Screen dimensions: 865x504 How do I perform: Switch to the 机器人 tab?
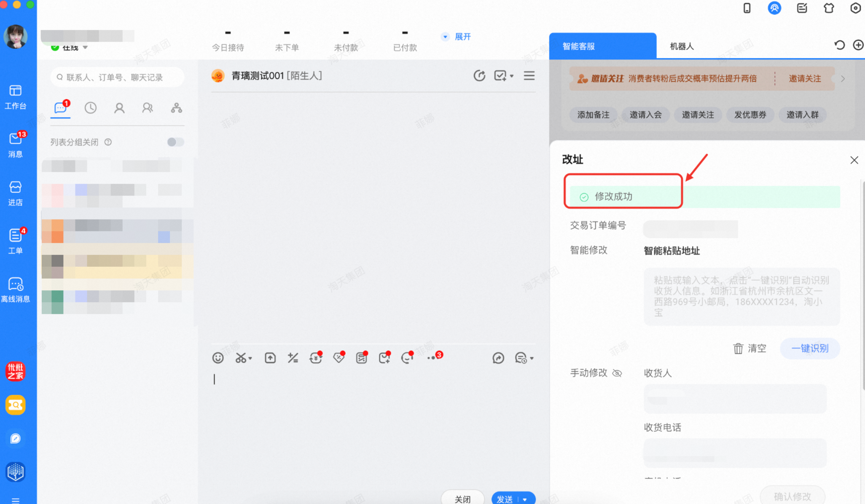pyautogui.click(x=681, y=46)
